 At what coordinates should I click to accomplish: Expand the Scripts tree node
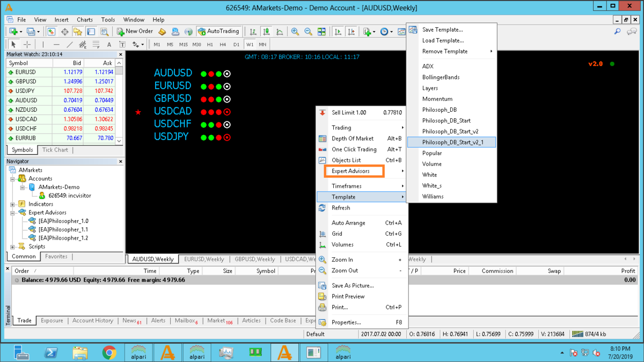[x=12, y=247]
